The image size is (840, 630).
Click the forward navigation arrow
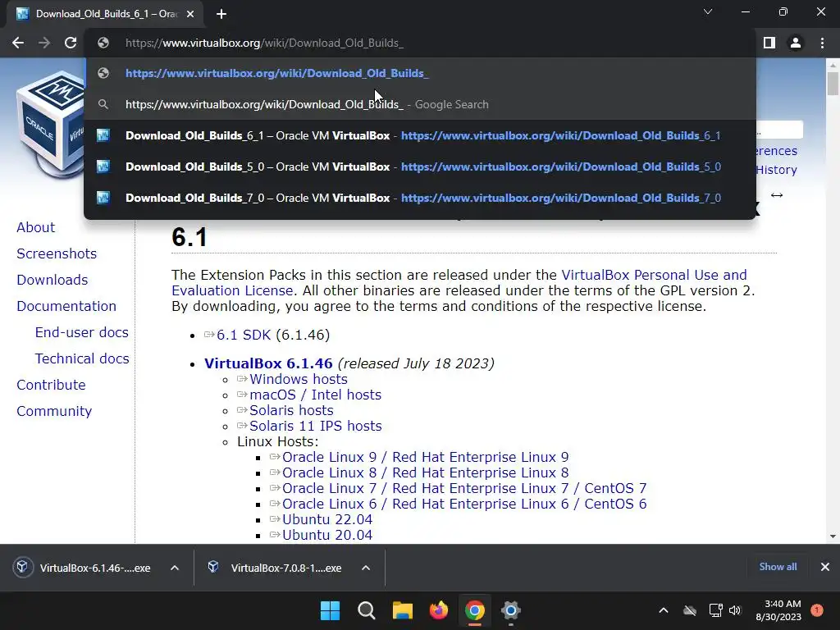click(44, 43)
